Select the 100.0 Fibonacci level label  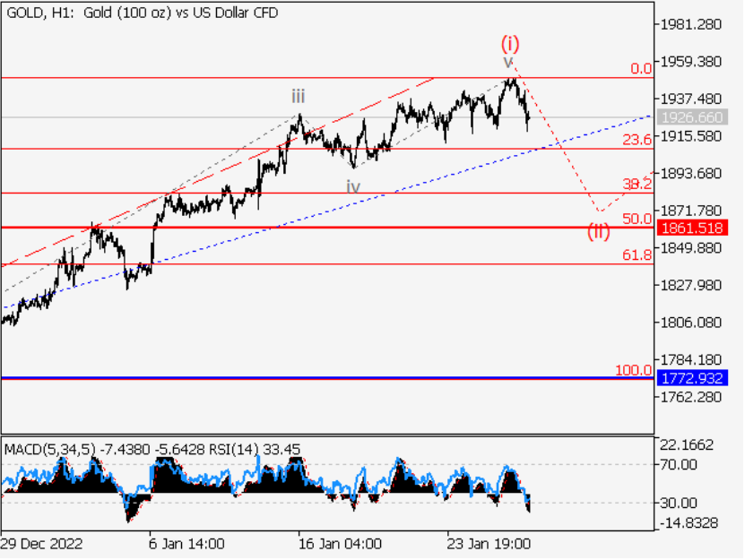pyautogui.click(x=633, y=370)
